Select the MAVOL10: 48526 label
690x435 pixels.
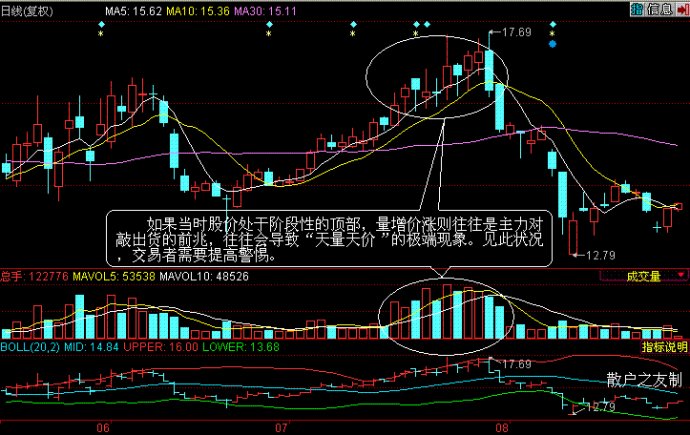tap(204, 277)
